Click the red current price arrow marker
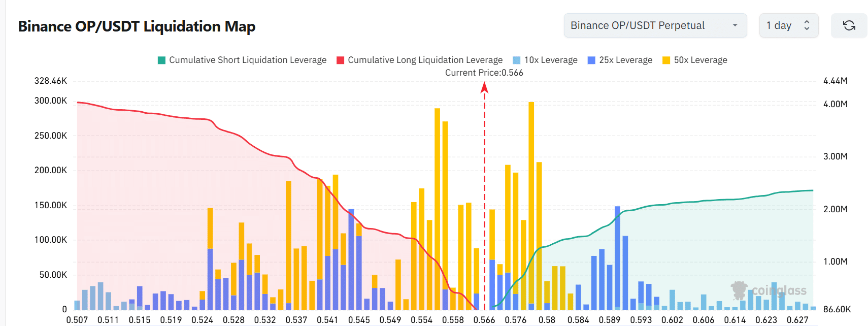868x326 pixels. [x=484, y=88]
